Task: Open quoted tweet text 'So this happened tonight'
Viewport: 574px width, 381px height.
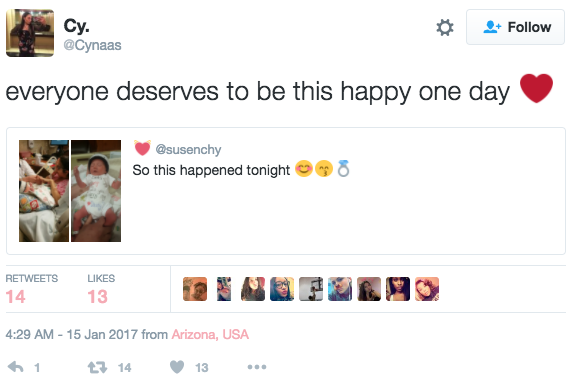Action: [x=211, y=170]
